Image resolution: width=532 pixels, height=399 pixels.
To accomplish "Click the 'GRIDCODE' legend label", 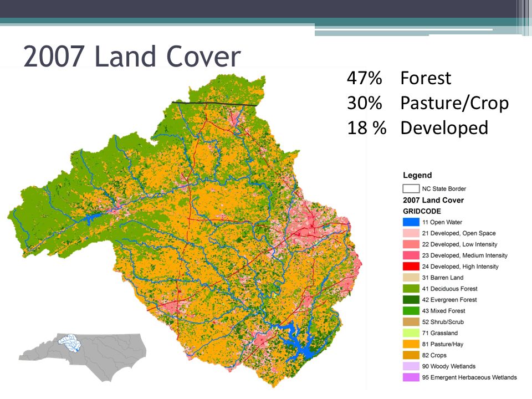I will coord(422,211).
